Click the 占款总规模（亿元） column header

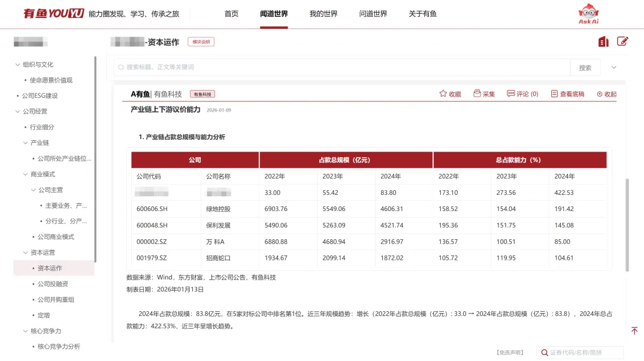346,160
